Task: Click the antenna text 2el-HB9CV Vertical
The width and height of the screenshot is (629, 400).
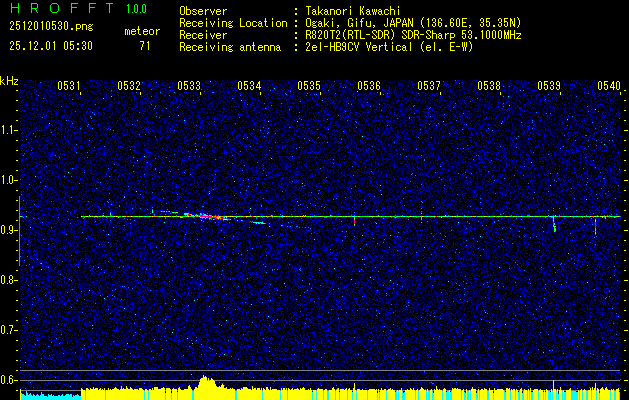Action: [359, 47]
